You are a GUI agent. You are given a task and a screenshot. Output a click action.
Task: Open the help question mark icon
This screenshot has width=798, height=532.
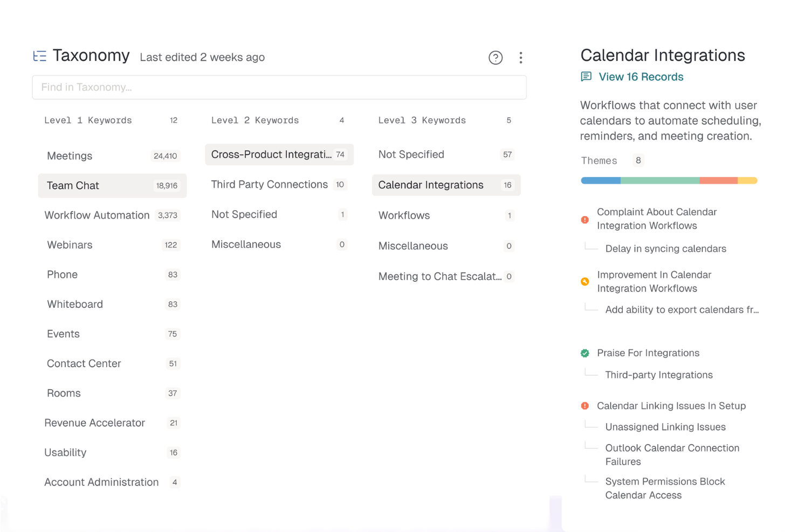(x=496, y=57)
